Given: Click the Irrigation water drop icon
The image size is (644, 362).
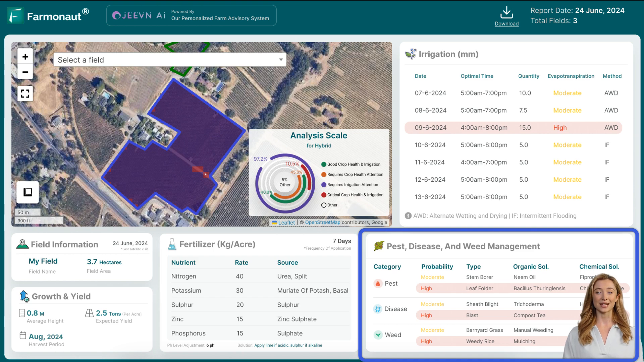Looking at the screenshot, I should pos(411,54).
